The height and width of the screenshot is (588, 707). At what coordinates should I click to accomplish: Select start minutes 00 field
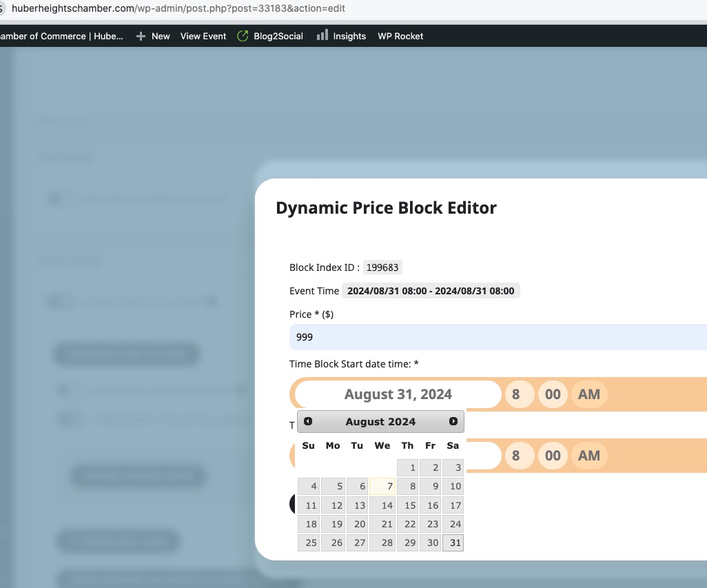click(x=553, y=394)
